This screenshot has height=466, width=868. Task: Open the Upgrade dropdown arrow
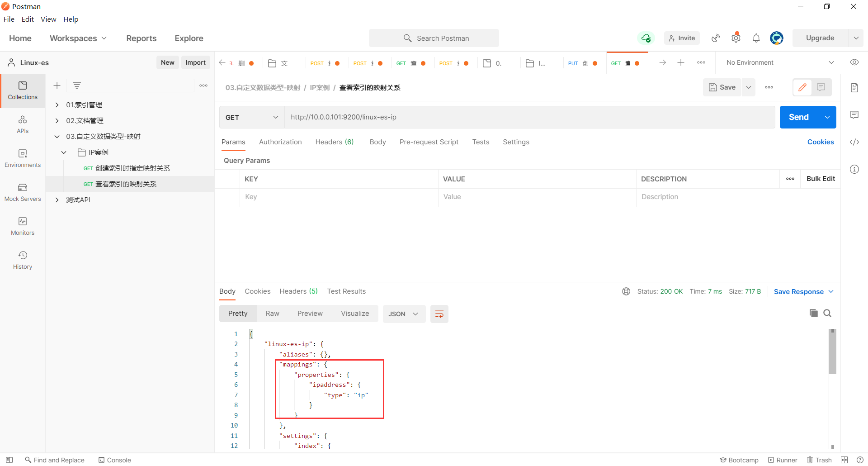tap(856, 38)
